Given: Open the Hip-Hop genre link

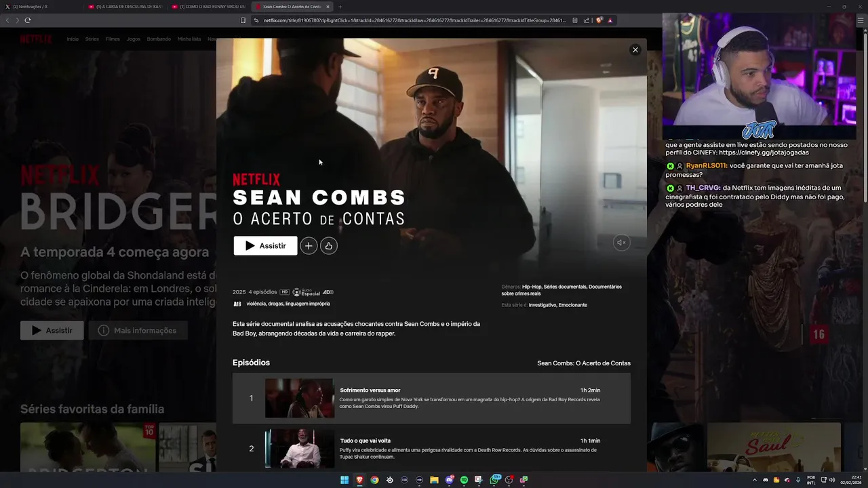Looking at the screenshot, I should click(x=532, y=287).
